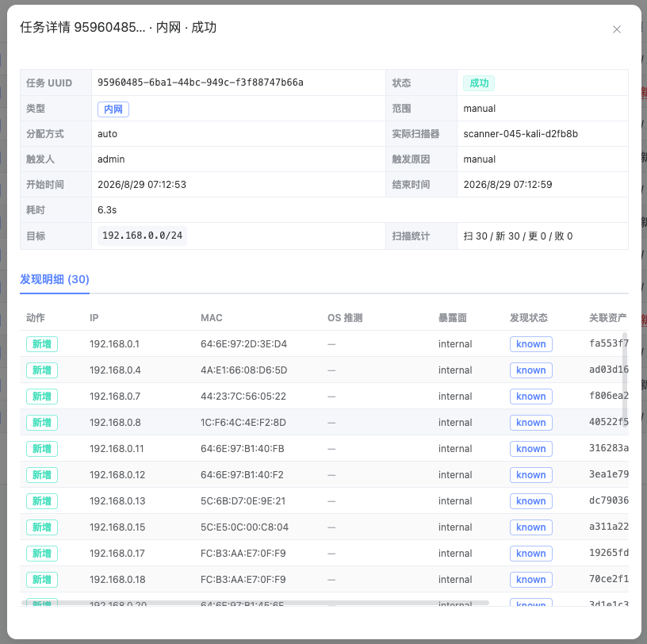Click the 发现状态 column header
Viewport: 647px width, 644px height.
529,318
